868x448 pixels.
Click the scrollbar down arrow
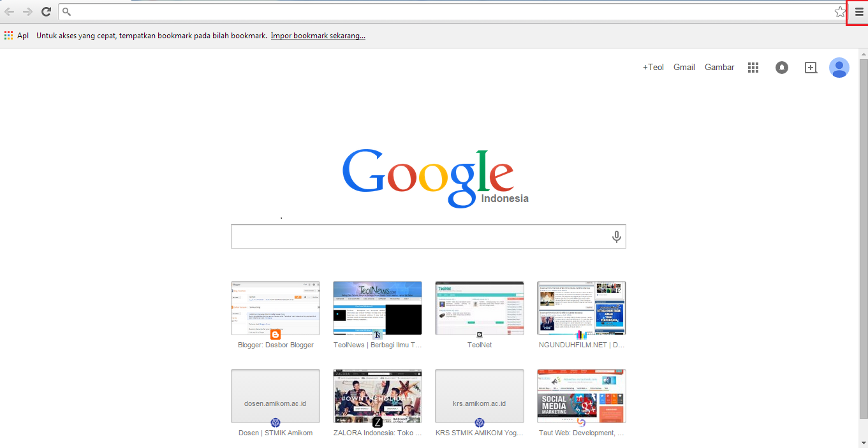[863, 442]
